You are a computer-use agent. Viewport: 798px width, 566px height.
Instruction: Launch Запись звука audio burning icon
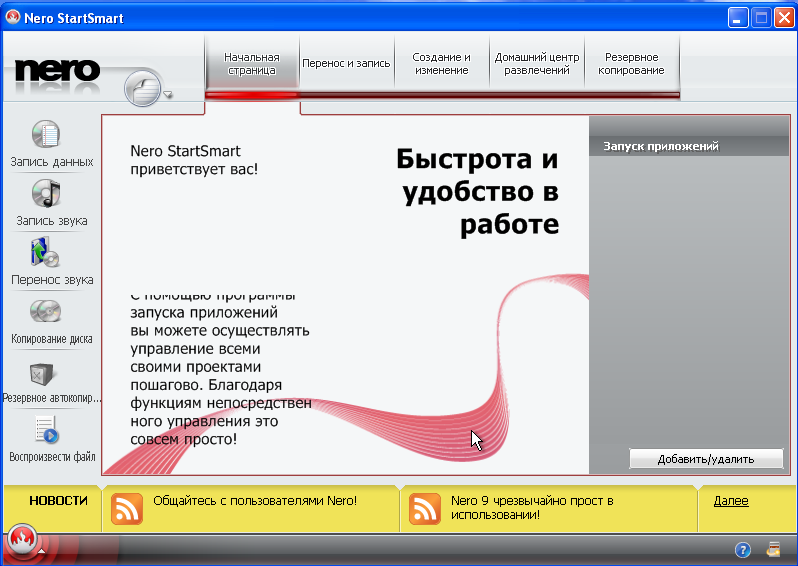(x=46, y=193)
